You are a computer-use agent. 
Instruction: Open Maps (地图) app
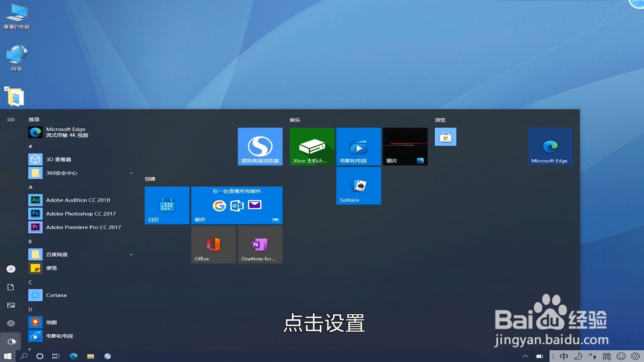[x=80, y=322]
